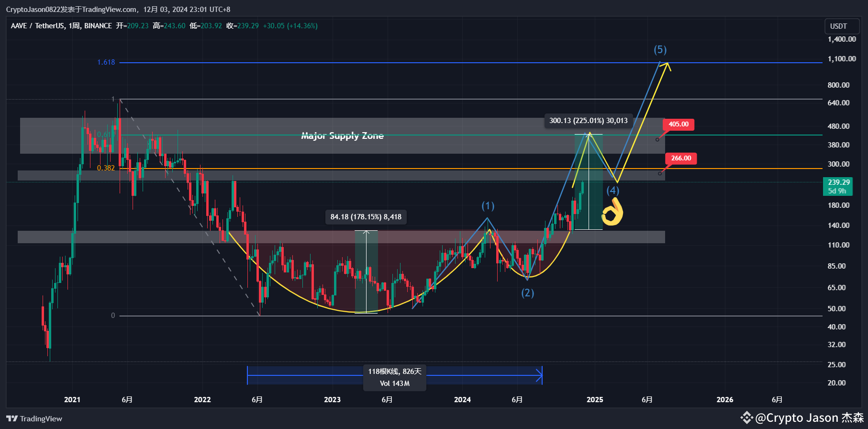The width and height of the screenshot is (868, 429).
Task: Click the wave label (1)
Action: coord(488,206)
